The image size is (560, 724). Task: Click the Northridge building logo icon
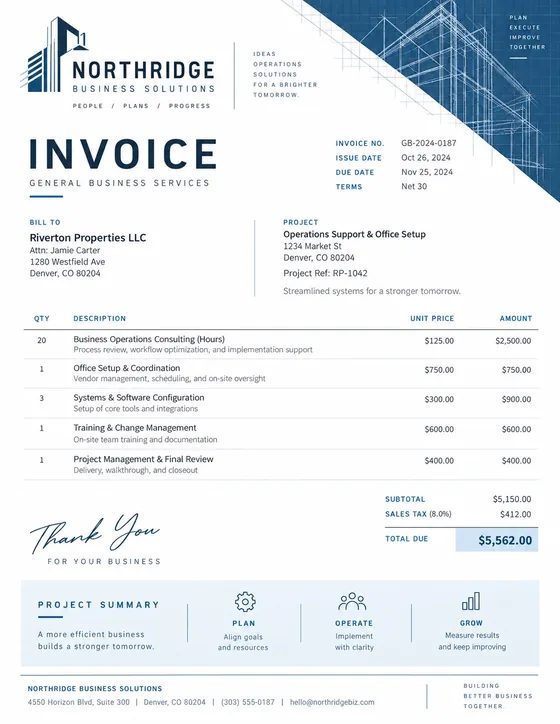tap(53, 54)
